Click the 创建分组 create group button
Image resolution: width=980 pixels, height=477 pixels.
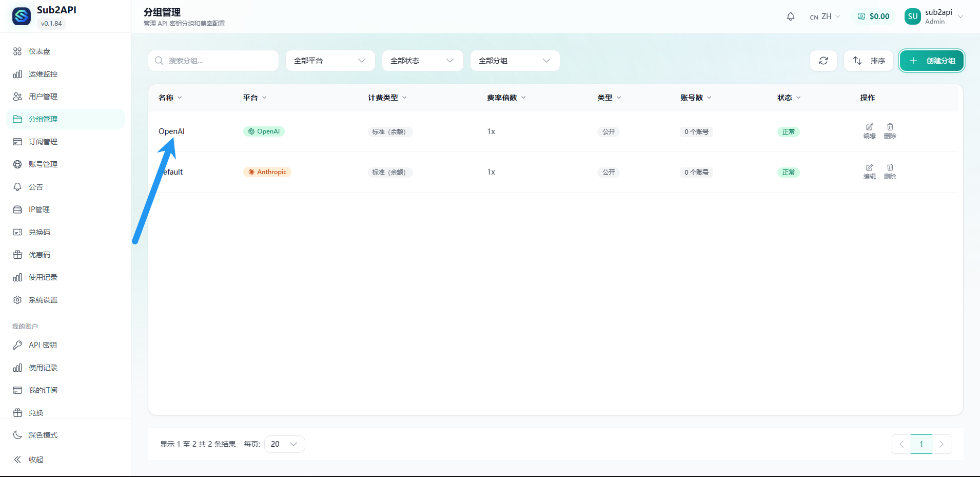click(931, 60)
